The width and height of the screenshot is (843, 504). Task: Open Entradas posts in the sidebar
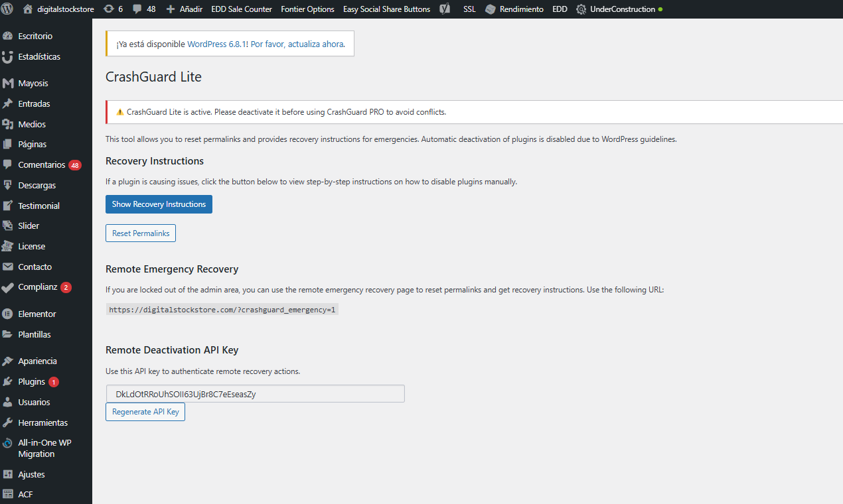(x=46, y=103)
